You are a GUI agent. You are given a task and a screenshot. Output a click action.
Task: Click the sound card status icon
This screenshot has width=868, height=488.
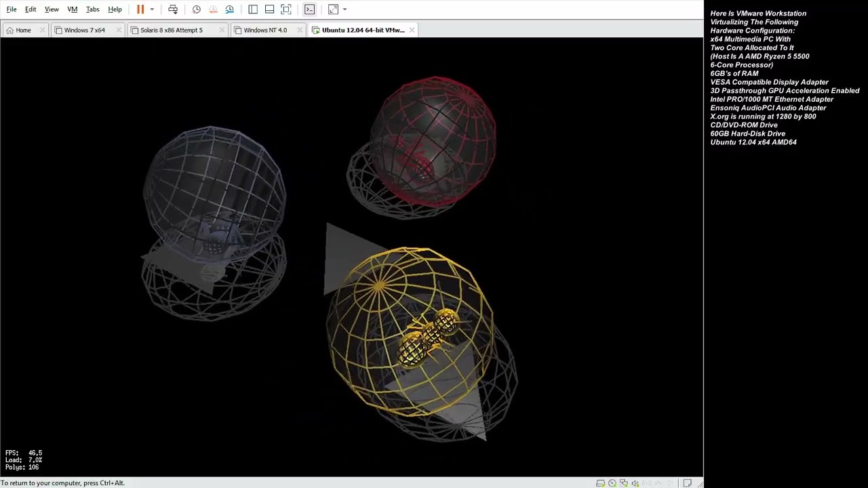tap(635, 483)
